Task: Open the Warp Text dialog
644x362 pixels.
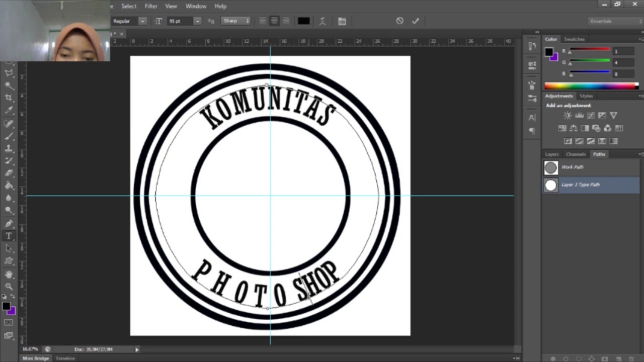Action: 323,21
